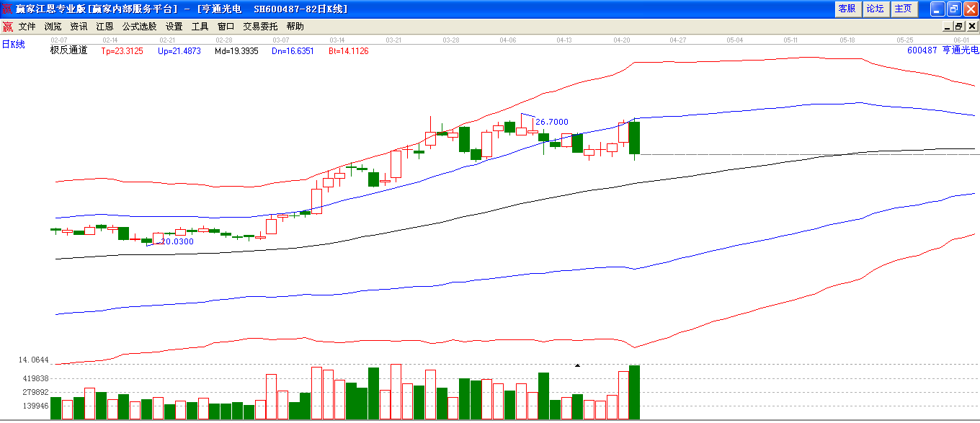Open the 帮助 menu
Image resolution: width=980 pixels, height=423 pixels.
pyautogui.click(x=295, y=27)
